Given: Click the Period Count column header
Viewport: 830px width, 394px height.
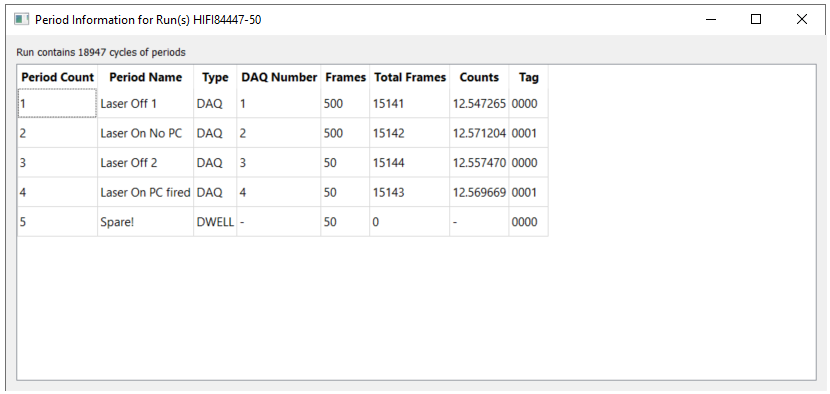Looking at the screenshot, I should (x=57, y=77).
